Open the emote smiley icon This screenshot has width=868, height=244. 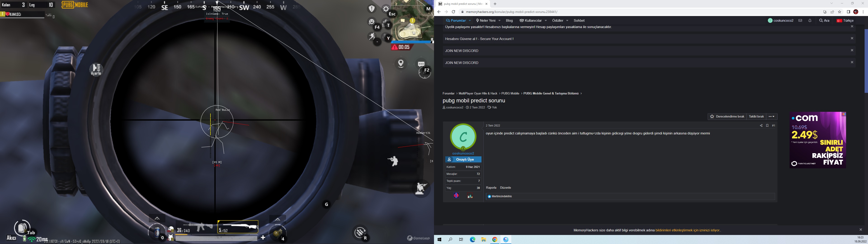[372, 22]
